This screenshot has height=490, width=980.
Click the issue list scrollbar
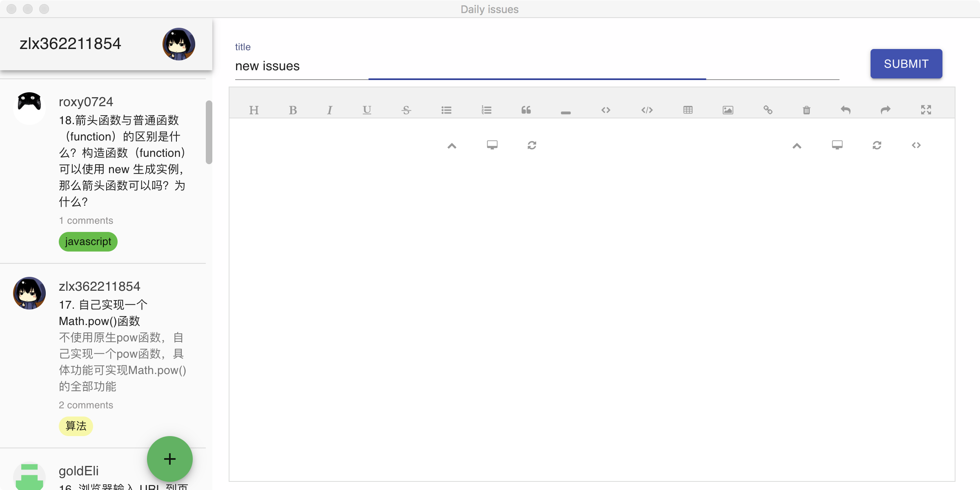tap(209, 132)
